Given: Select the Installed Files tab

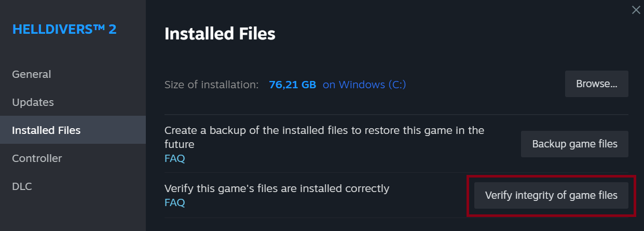Looking at the screenshot, I should (46, 130).
